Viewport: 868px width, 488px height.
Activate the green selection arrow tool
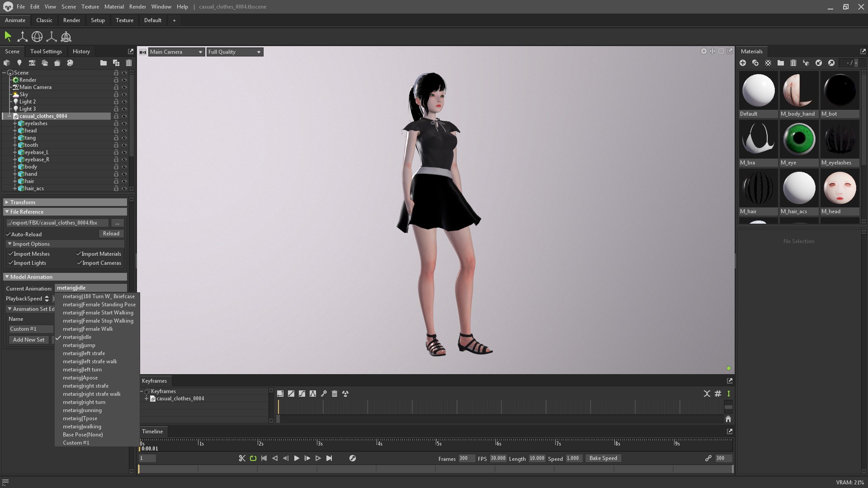tap(8, 37)
